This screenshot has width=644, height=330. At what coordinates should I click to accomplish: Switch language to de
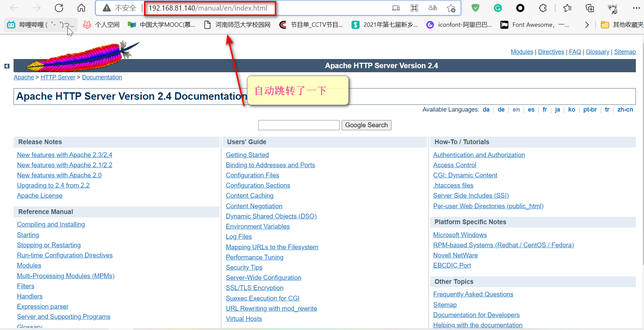(x=501, y=110)
